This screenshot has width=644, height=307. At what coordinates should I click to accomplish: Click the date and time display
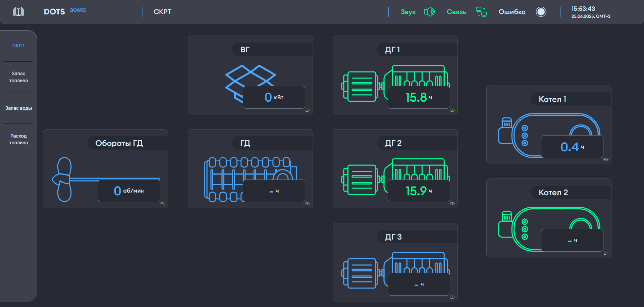click(590, 12)
